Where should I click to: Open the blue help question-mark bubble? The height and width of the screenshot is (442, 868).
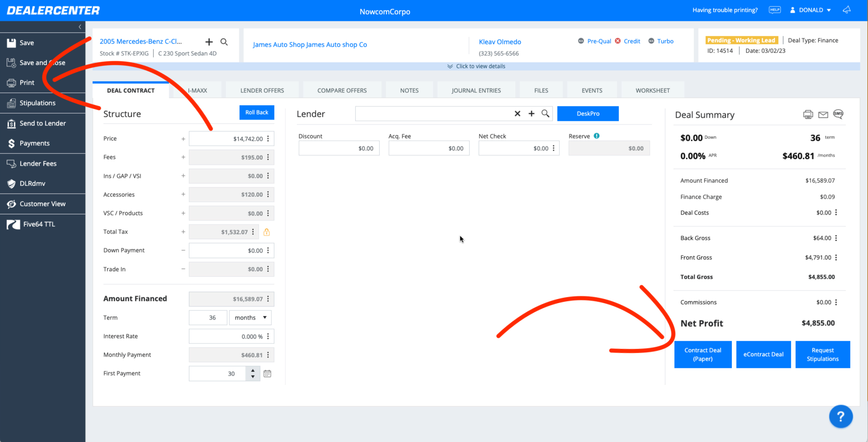pyautogui.click(x=841, y=417)
